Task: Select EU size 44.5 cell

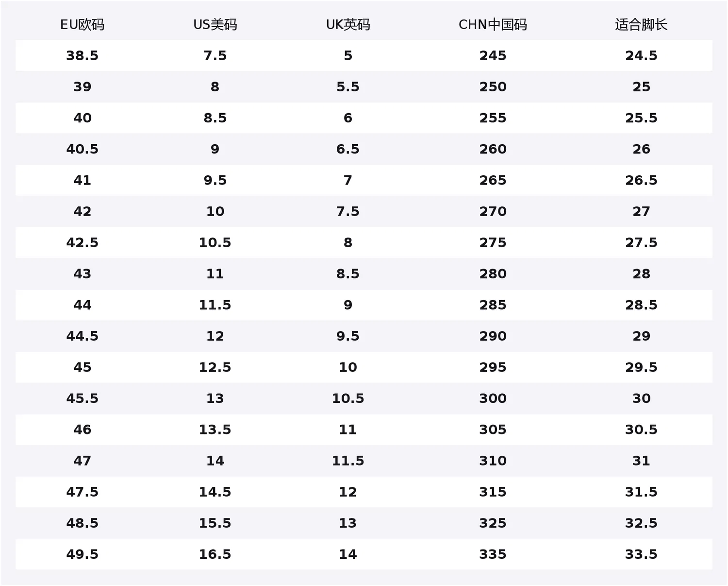Action: (82, 336)
